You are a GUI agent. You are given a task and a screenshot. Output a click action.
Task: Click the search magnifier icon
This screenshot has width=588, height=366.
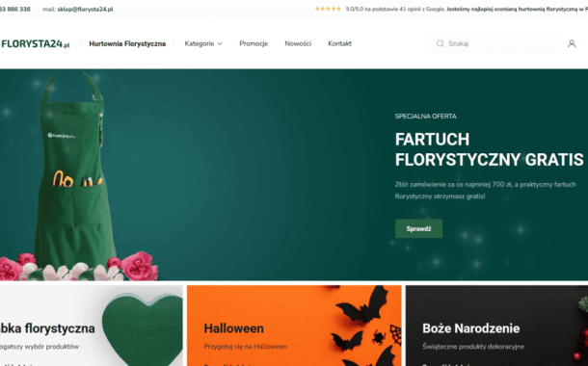440,44
